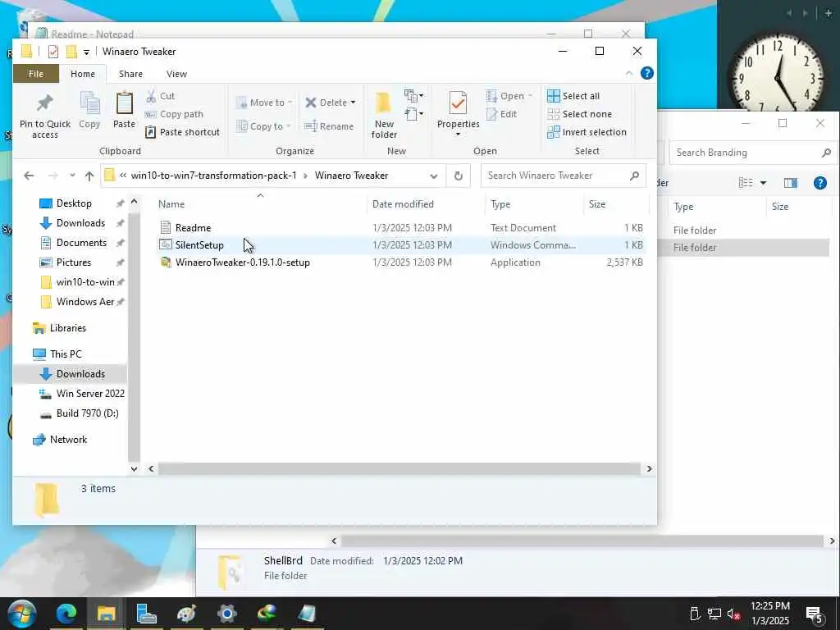Screen dimensions: 840x630
Task: Select Libraries in navigation pane
Action: tap(67, 328)
